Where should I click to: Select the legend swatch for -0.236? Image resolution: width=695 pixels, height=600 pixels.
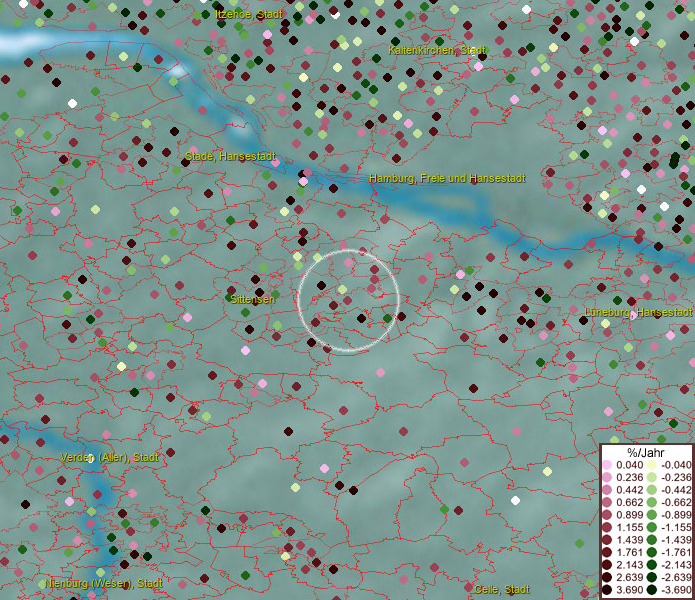pyautogui.click(x=652, y=477)
